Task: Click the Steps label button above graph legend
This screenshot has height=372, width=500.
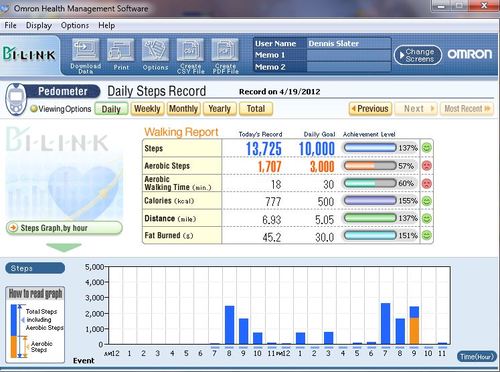Action: [35, 268]
